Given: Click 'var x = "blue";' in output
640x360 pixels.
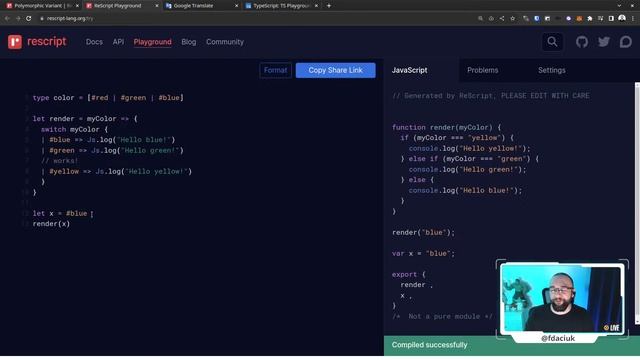Looking at the screenshot, I should (x=423, y=253).
